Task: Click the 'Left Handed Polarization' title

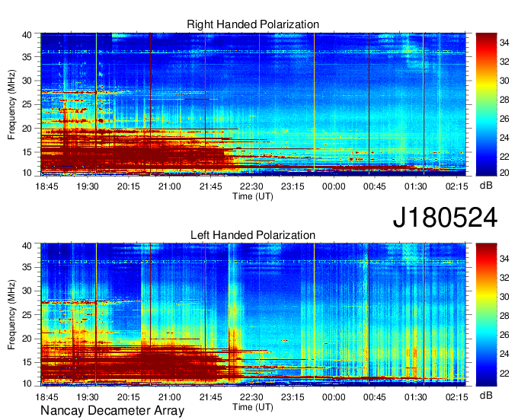Action: [x=253, y=235]
